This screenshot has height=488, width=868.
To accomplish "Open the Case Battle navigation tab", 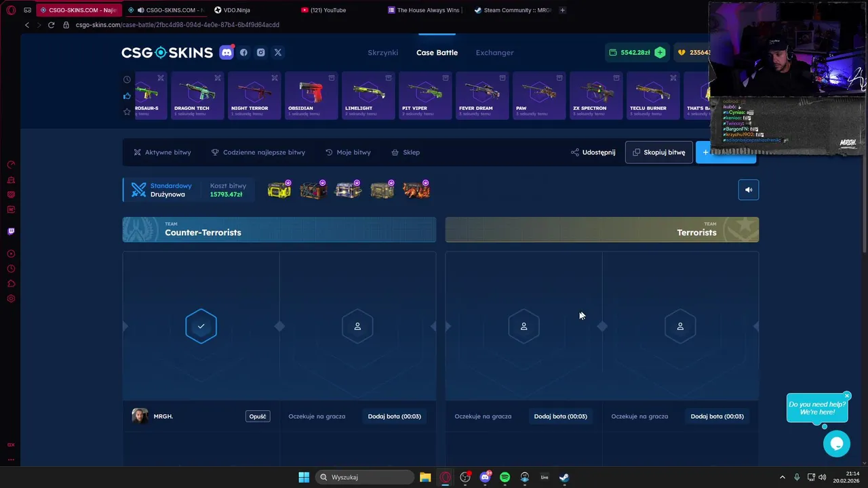I will pyautogui.click(x=437, y=52).
